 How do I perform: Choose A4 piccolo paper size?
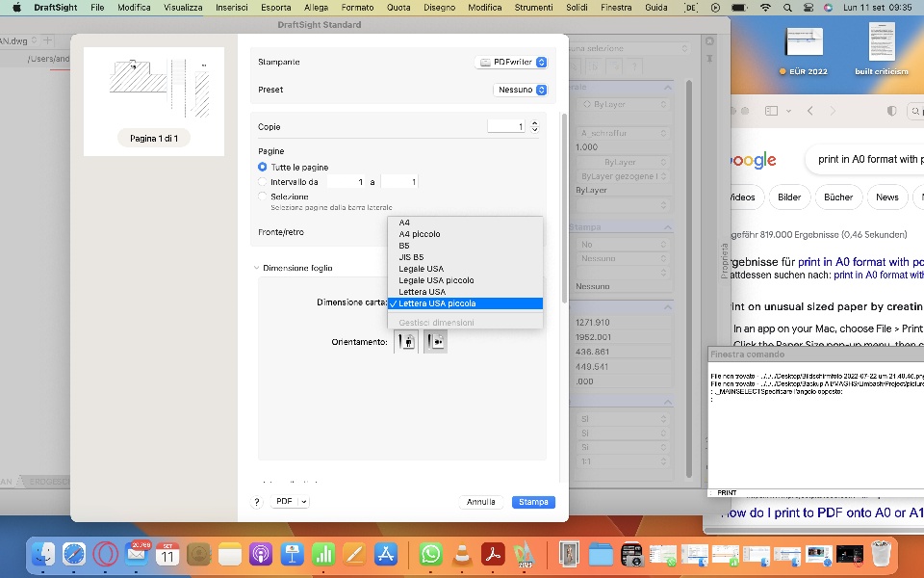[x=465, y=234]
